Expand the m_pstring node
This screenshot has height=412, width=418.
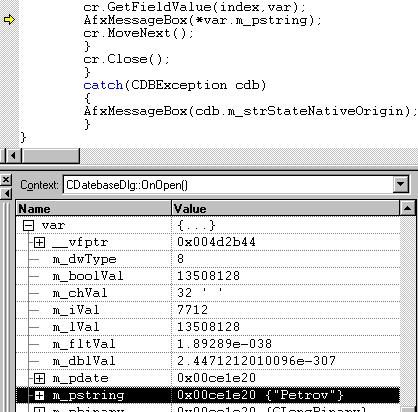39,395
